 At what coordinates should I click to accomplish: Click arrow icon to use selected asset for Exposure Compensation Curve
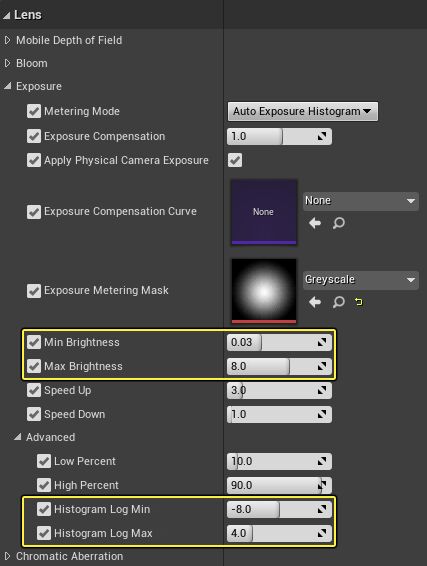[x=315, y=223]
